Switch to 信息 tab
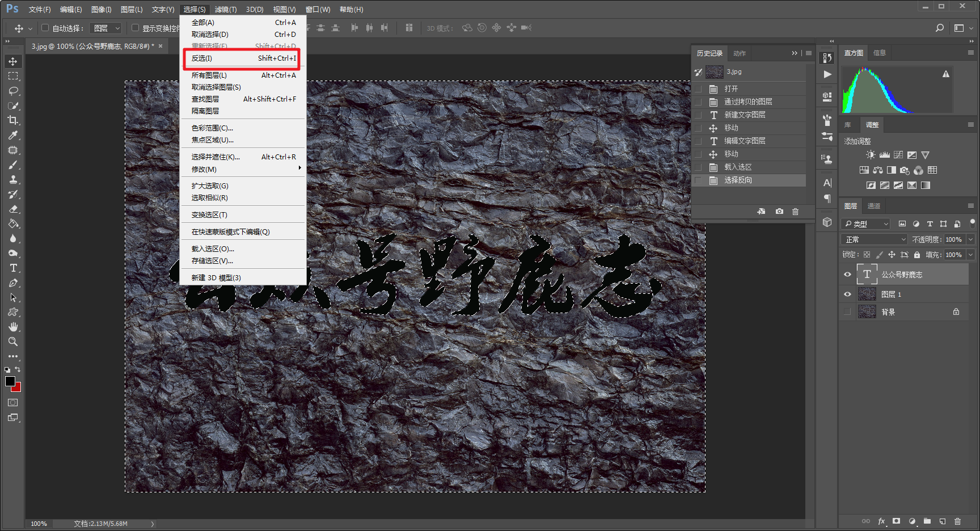 point(880,53)
